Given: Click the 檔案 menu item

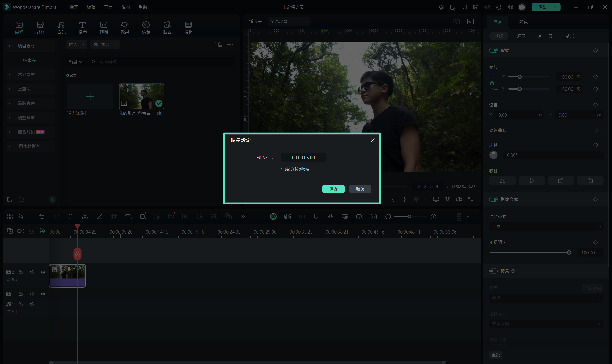Looking at the screenshot, I should [74, 6].
